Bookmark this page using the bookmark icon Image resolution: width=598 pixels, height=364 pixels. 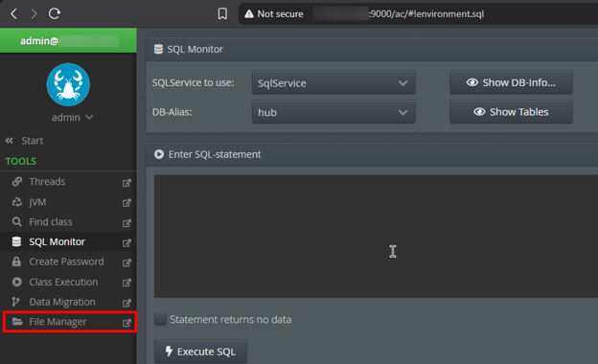(x=222, y=14)
